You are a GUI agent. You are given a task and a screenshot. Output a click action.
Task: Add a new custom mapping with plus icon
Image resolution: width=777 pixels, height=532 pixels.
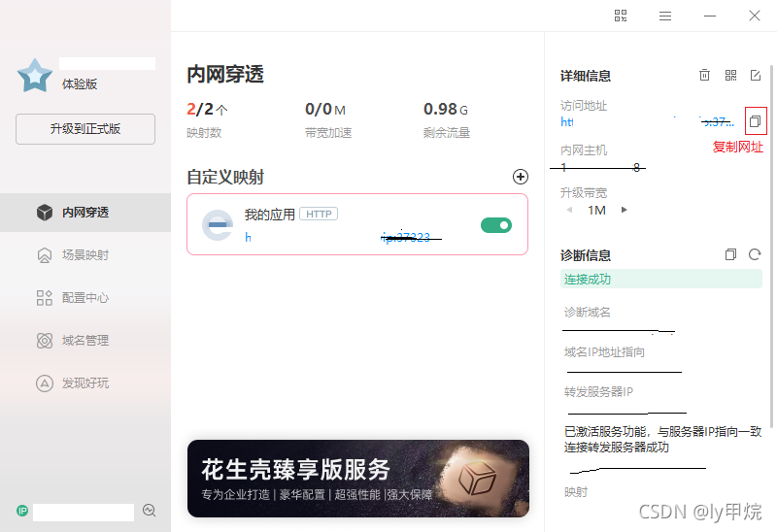pos(521,177)
